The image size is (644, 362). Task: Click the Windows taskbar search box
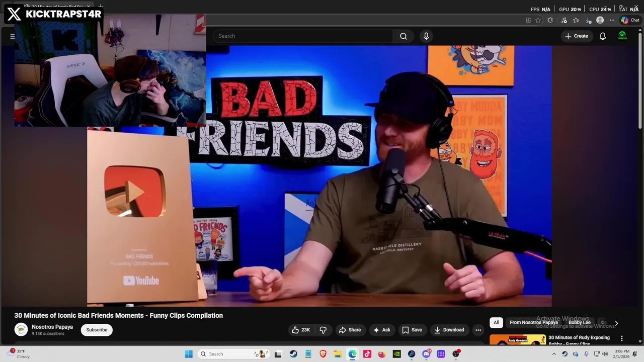click(232, 354)
